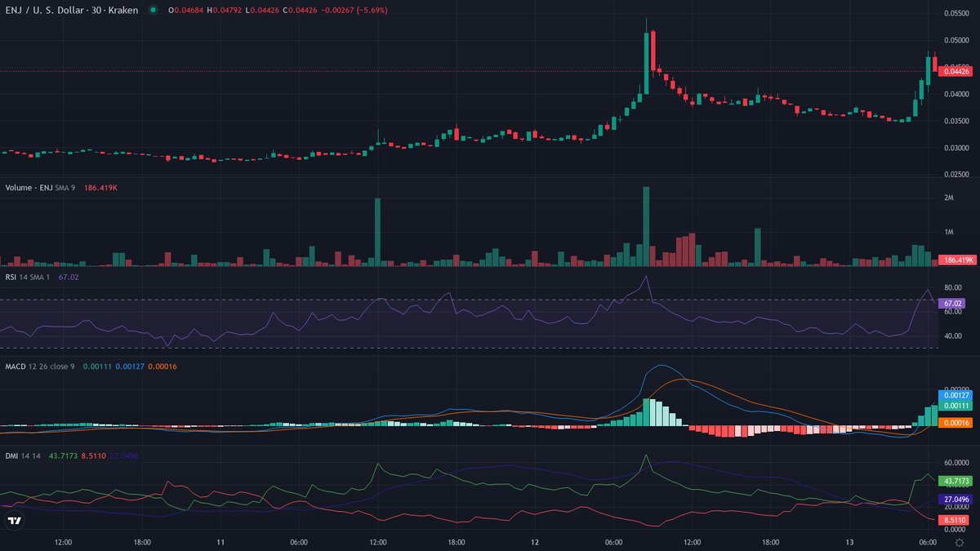The height and width of the screenshot is (551, 980).
Task: Click the low value L0.04426
Action: (x=264, y=11)
